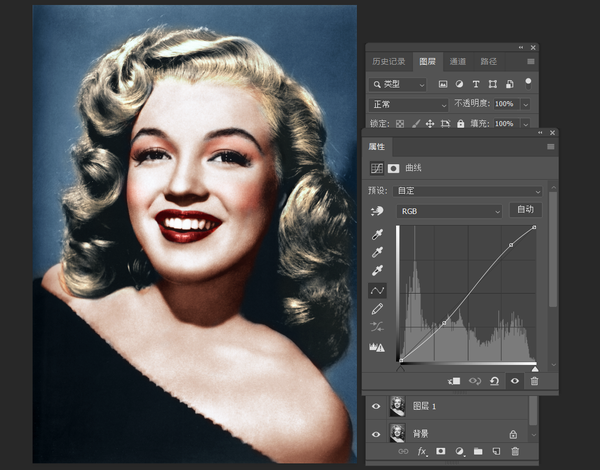Select the gray point eyedropper
600x470 pixels.
point(377,252)
